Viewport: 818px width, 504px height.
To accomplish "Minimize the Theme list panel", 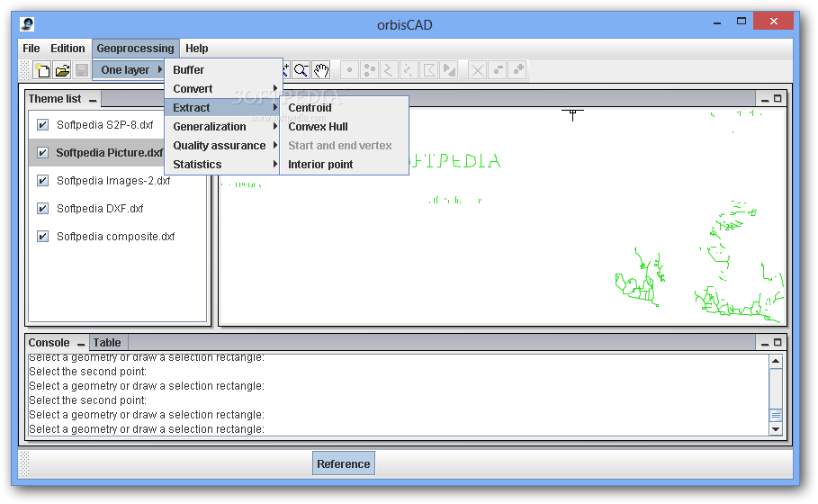I will point(93,100).
